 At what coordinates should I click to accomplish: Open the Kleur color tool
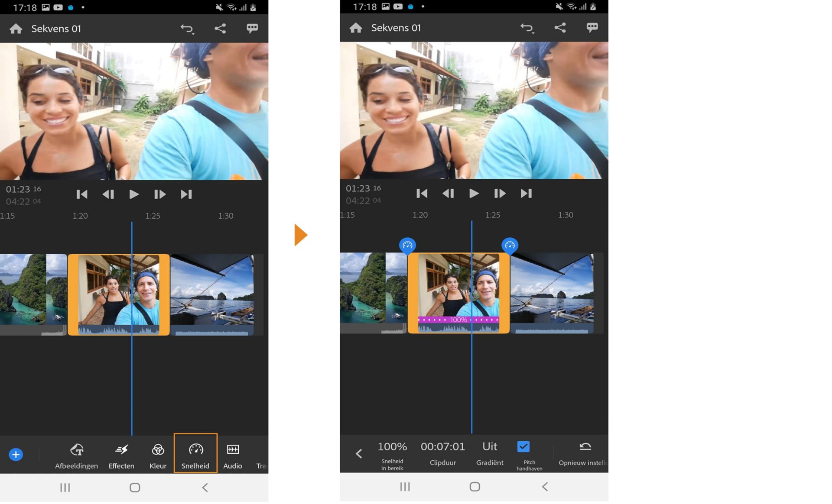pyautogui.click(x=158, y=455)
